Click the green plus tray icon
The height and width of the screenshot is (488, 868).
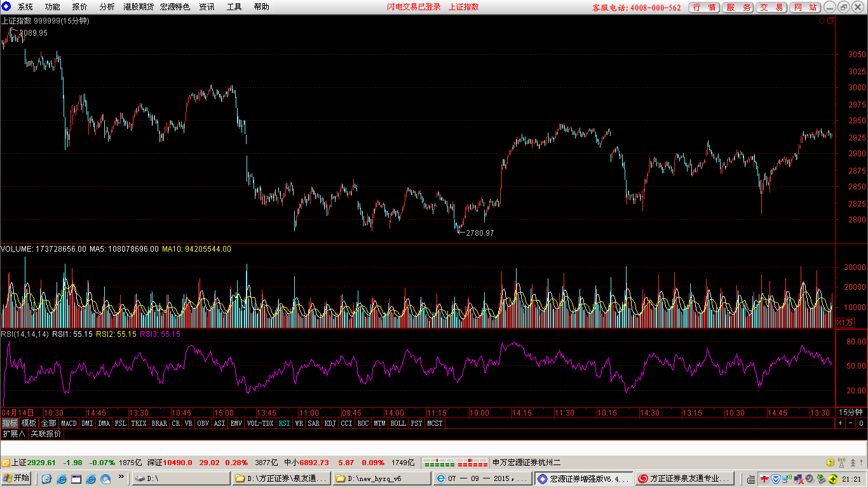coord(833,479)
